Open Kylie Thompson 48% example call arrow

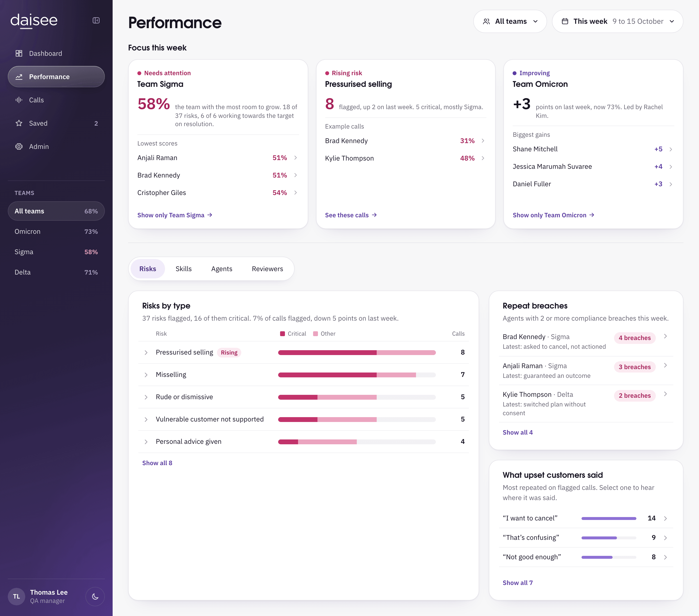(483, 158)
